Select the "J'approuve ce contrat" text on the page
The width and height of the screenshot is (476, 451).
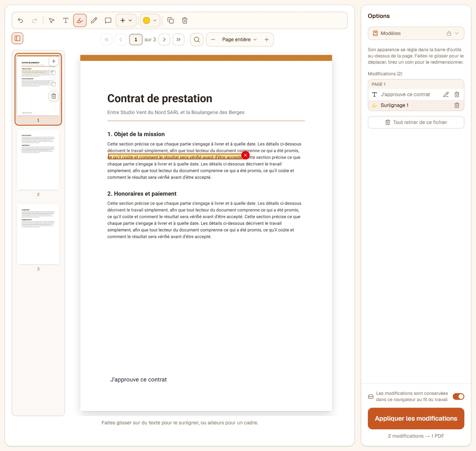pyautogui.click(x=138, y=380)
